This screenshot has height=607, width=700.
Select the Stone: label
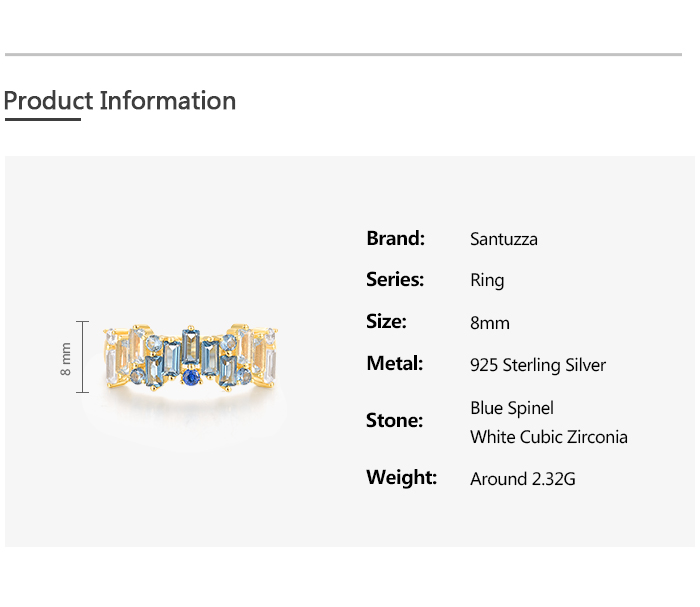(395, 420)
